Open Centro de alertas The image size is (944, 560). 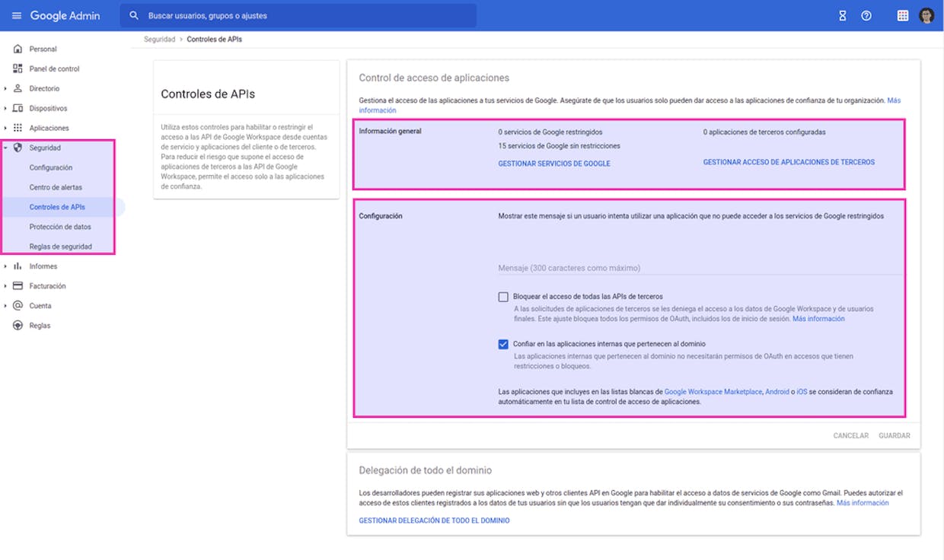[x=56, y=187]
